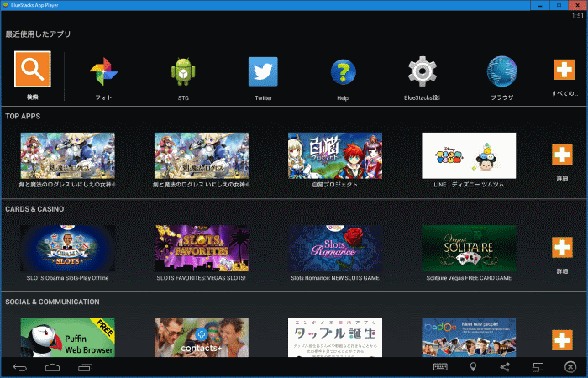Image resolution: width=588 pixels, height=378 pixels.
Task: Click plus icon in SOCIAL & COMMUNICATION row
Action: pyautogui.click(x=562, y=339)
